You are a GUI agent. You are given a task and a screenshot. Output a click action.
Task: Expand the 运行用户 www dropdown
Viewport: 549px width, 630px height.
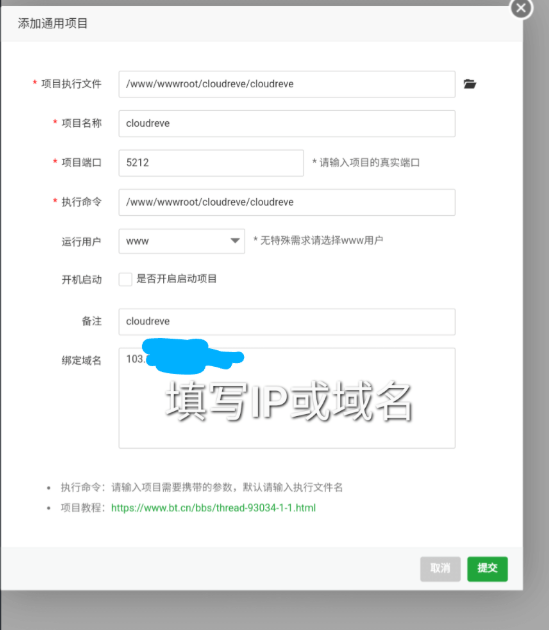click(x=182, y=241)
